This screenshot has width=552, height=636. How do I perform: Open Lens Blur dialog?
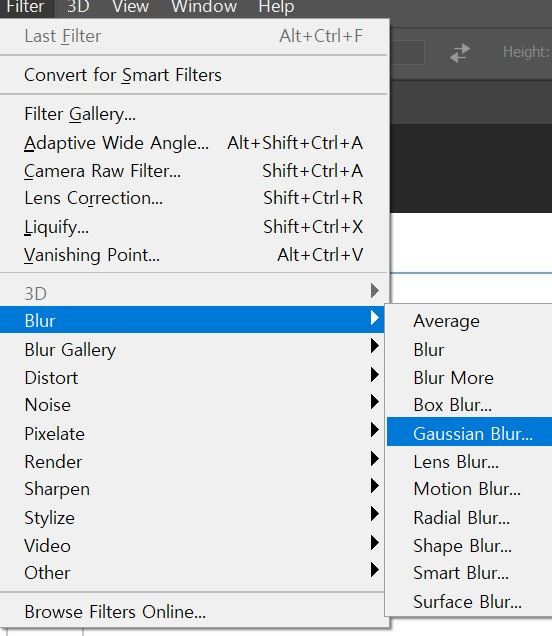[469, 462]
